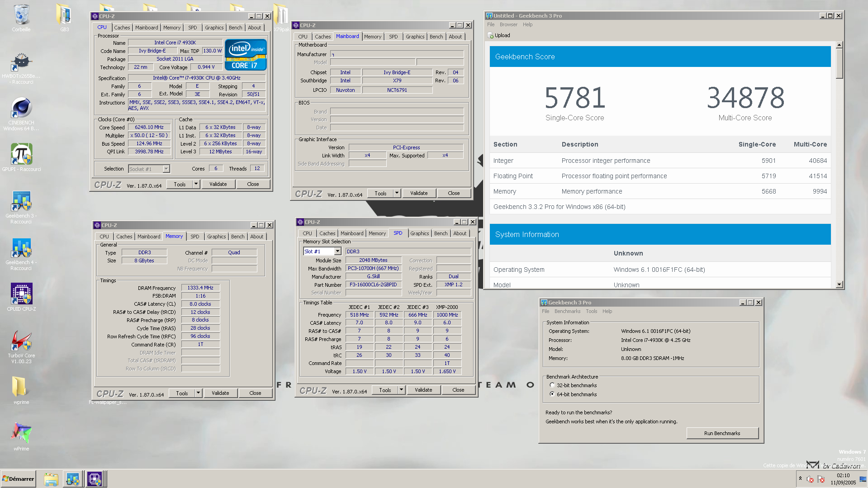Screen dimensions: 868x488
Task: Open the wprime folder icon
Action: (x=19, y=387)
